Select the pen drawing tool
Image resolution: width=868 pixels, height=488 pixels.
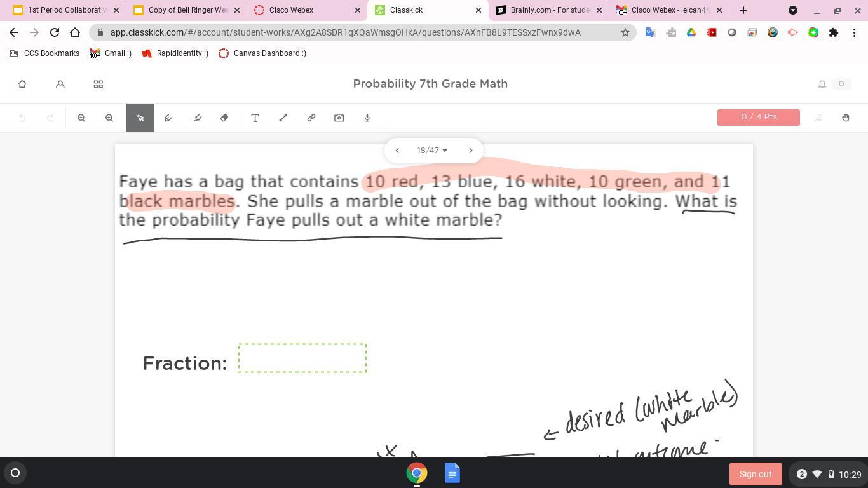click(168, 118)
